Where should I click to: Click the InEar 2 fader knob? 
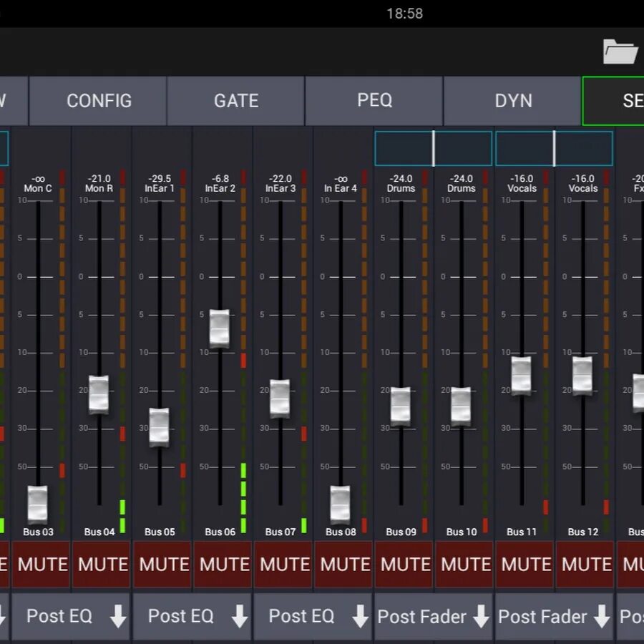click(220, 328)
